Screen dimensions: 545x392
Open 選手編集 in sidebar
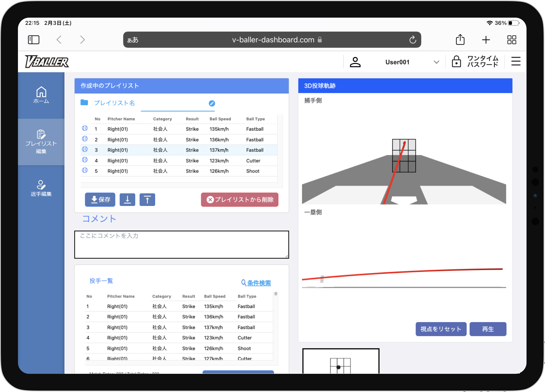click(41, 188)
